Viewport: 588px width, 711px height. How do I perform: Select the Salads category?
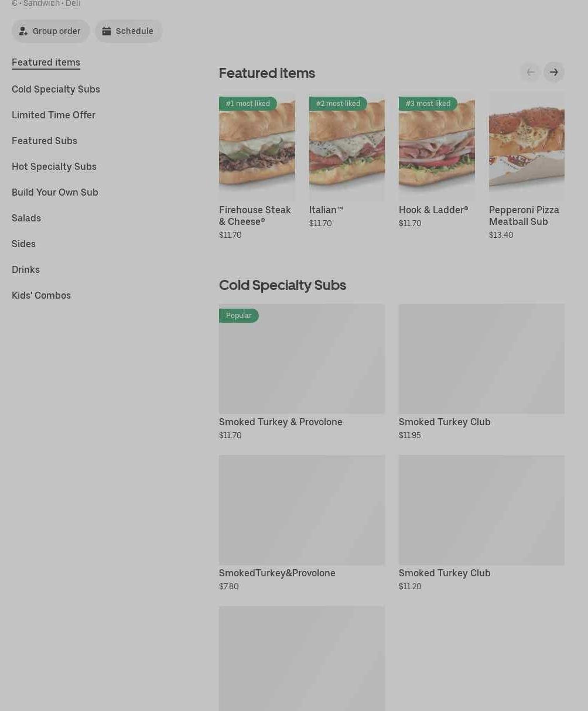(x=26, y=218)
